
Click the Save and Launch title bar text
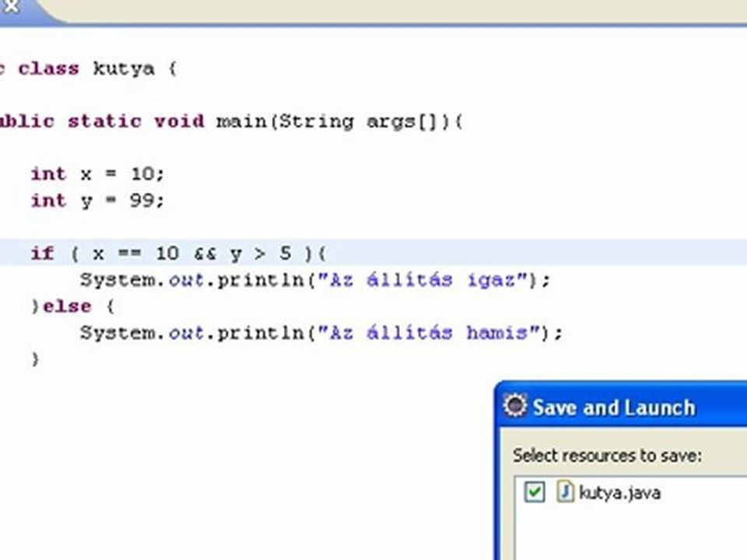(x=614, y=408)
